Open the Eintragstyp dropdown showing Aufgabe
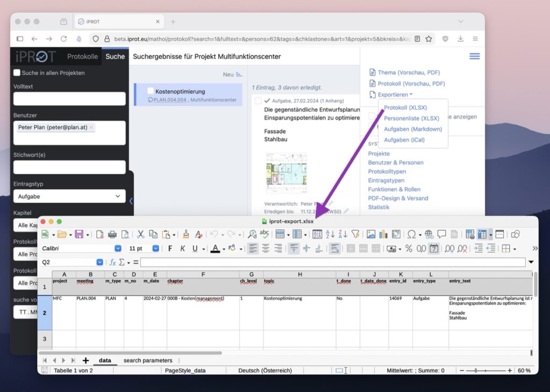This screenshot has height=392, width=550. [x=69, y=197]
